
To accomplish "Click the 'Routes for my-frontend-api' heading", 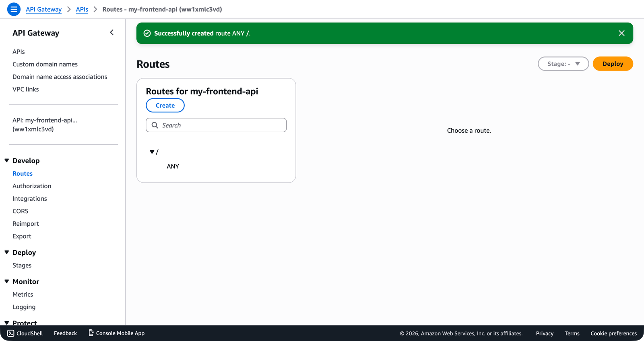I will point(202,91).
